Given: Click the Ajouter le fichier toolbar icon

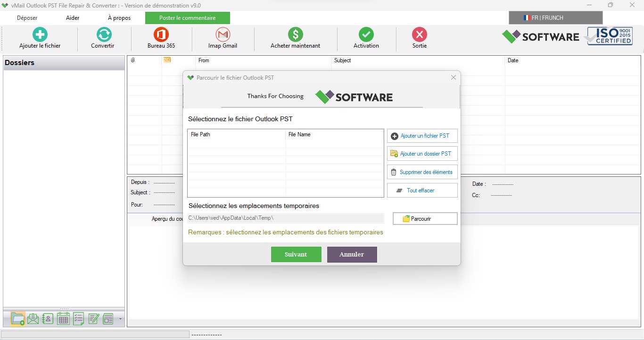Looking at the screenshot, I should point(40,34).
